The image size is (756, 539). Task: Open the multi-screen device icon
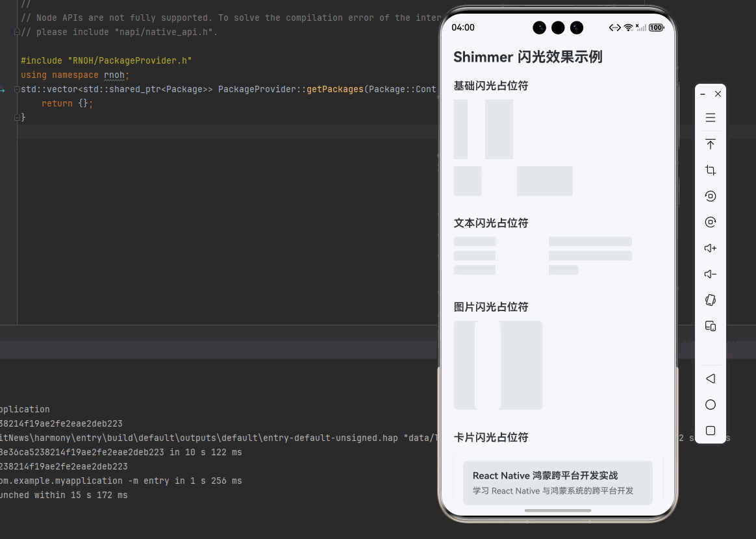[x=710, y=326]
